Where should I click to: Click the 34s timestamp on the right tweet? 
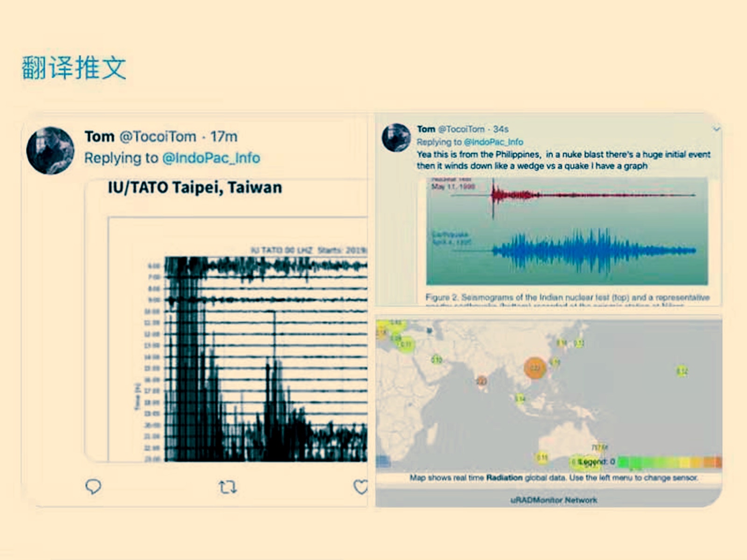click(500, 129)
